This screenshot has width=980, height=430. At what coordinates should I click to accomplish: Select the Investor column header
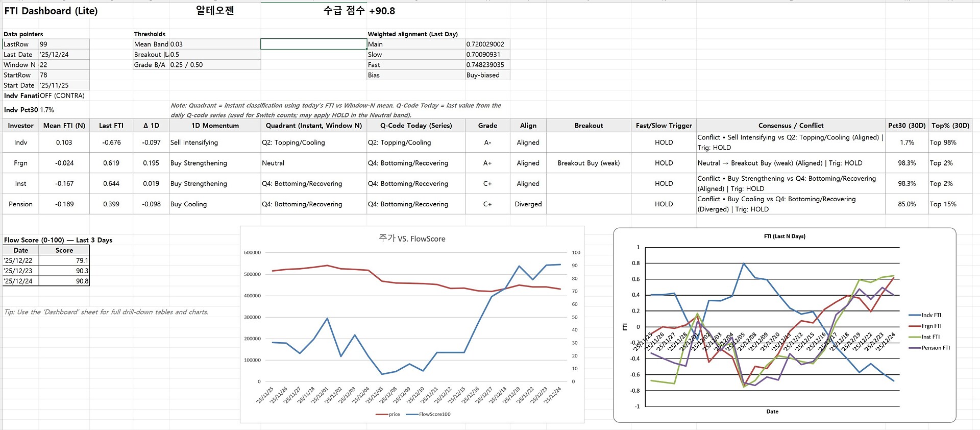(21, 126)
